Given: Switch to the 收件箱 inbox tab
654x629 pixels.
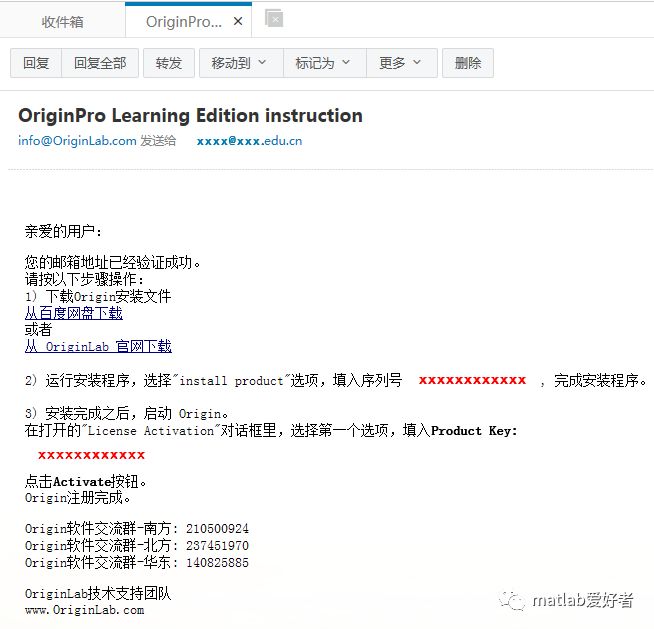Looking at the screenshot, I should [x=62, y=22].
